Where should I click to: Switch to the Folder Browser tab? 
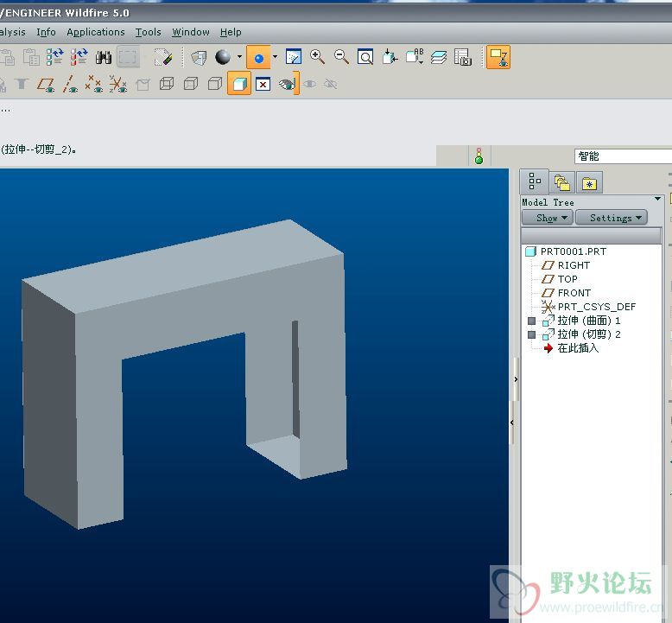[x=562, y=182]
